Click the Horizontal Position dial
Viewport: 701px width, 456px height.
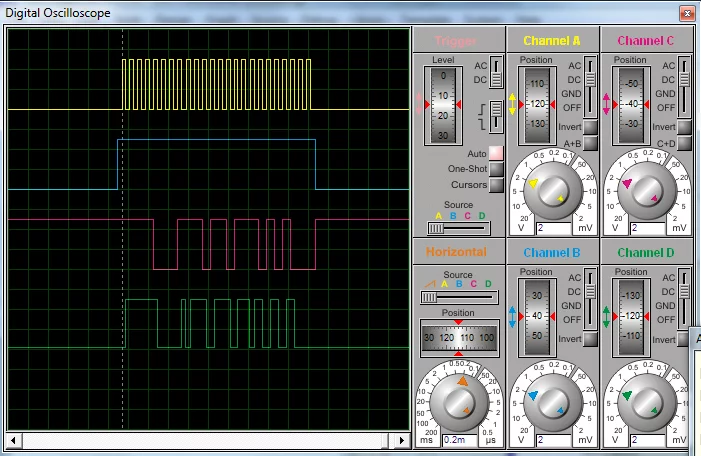[x=459, y=338]
